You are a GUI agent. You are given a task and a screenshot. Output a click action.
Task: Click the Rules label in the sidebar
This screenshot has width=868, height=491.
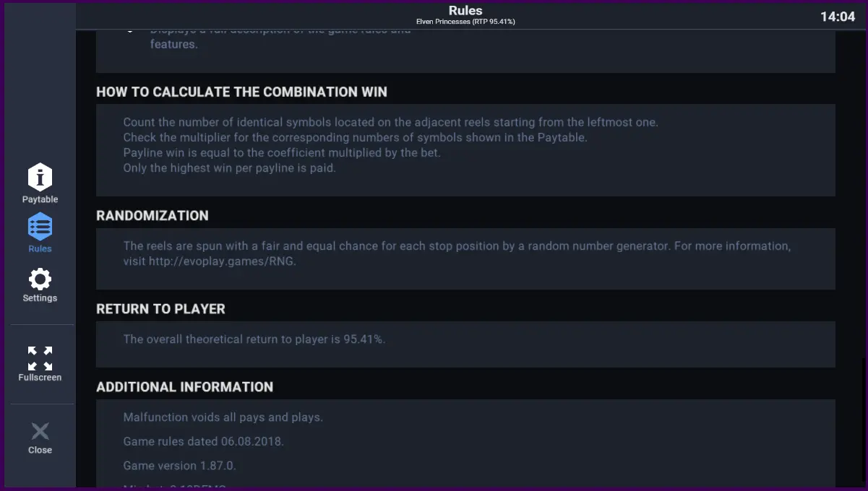(x=40, y=248)
